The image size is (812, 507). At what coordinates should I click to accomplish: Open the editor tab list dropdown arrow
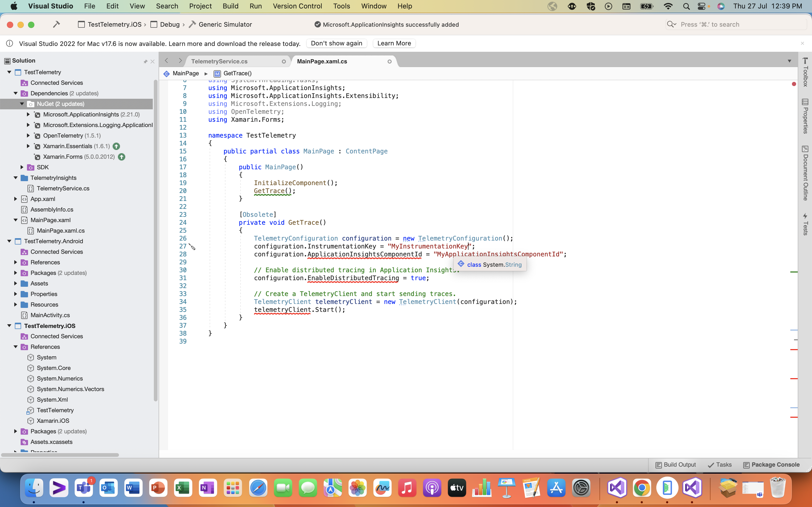(789, 61)
